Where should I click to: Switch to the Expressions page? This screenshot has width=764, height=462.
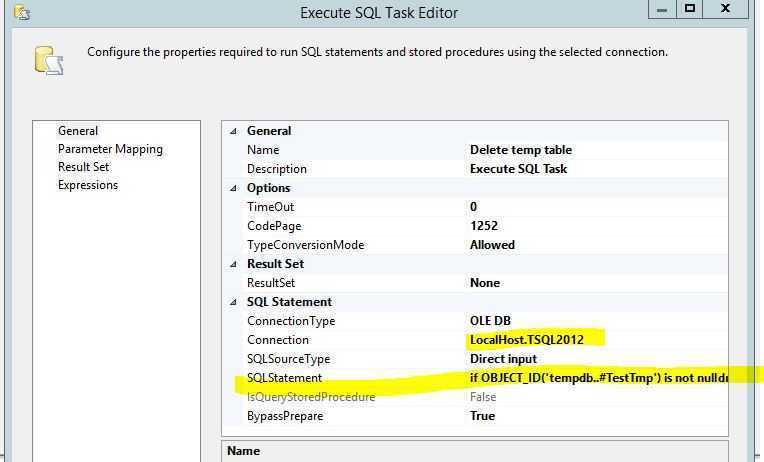[88, 185]
